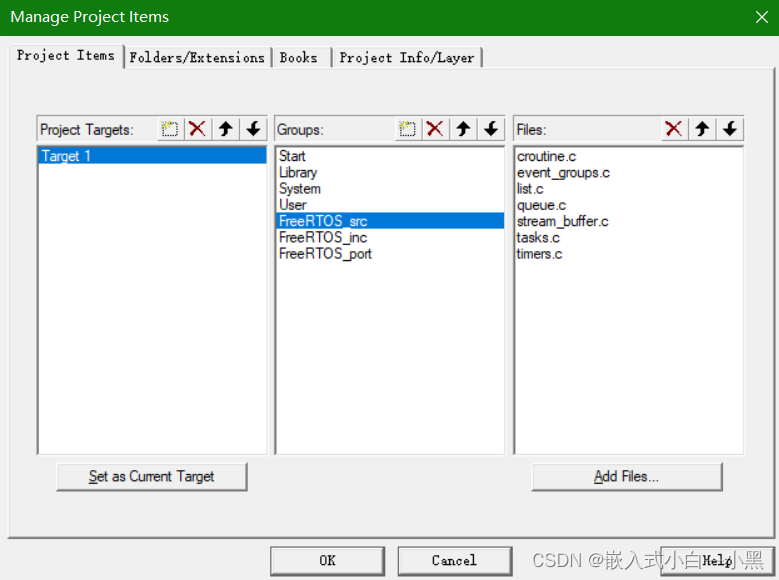Create a new group
The width and height of the screenshot is (779, 580).
pyautogui.click(x=407, y=129)
